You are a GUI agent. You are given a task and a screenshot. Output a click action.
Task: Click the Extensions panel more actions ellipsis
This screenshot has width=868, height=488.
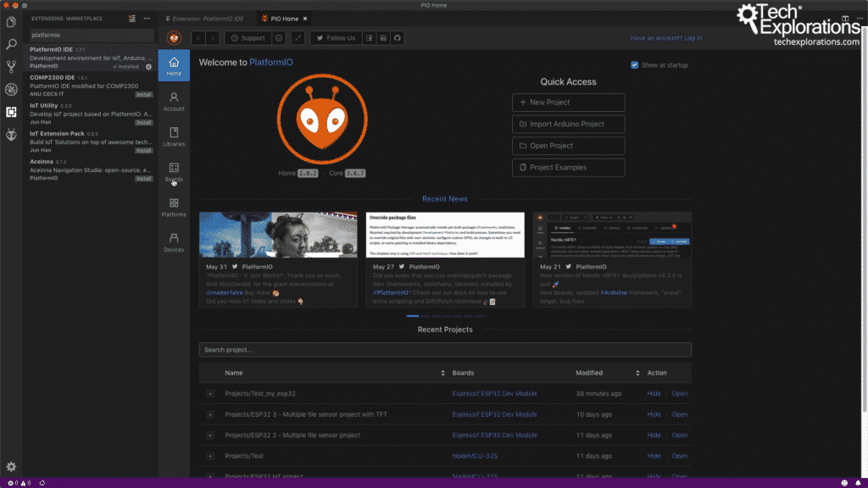[147, 19]
